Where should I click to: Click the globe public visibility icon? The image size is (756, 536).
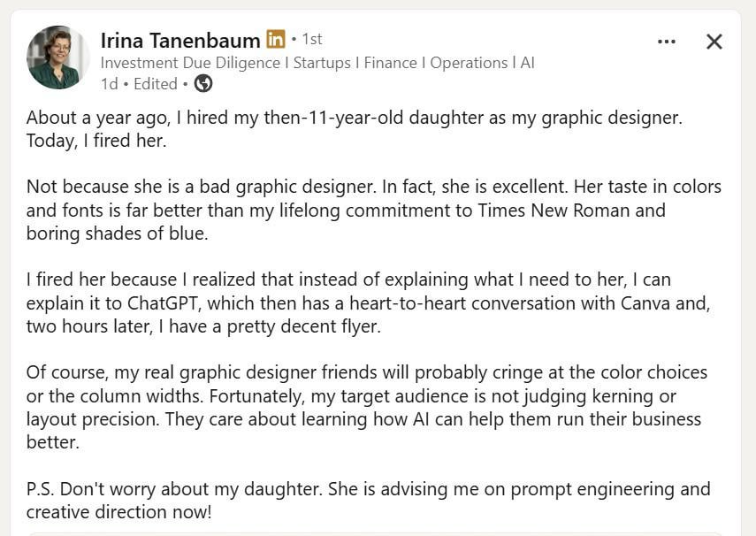click(x=203, y=84)
